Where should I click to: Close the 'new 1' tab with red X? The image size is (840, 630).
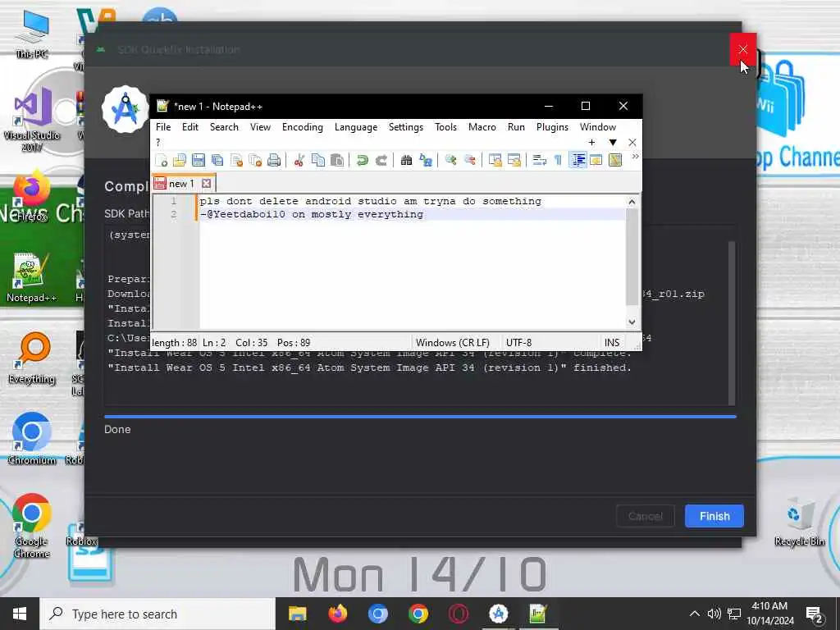[x=206, y=184]
